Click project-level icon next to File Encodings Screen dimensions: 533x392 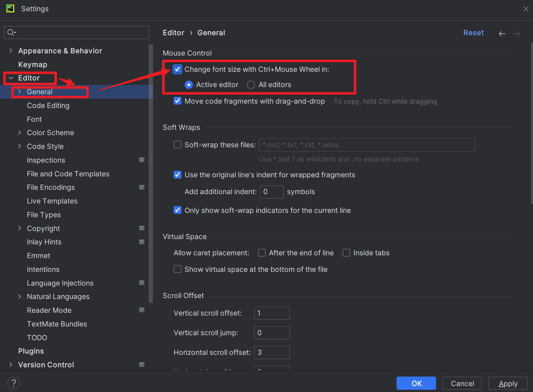coord(142,187)
